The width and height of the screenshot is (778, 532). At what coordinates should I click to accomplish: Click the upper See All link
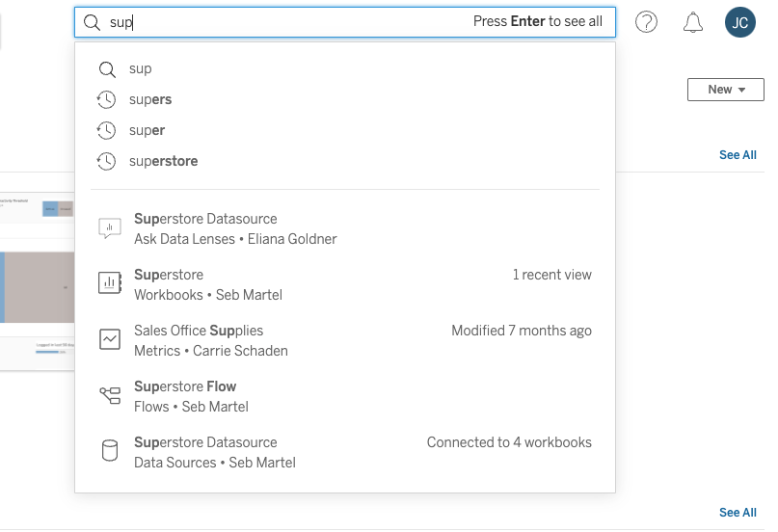pos(738,155)
